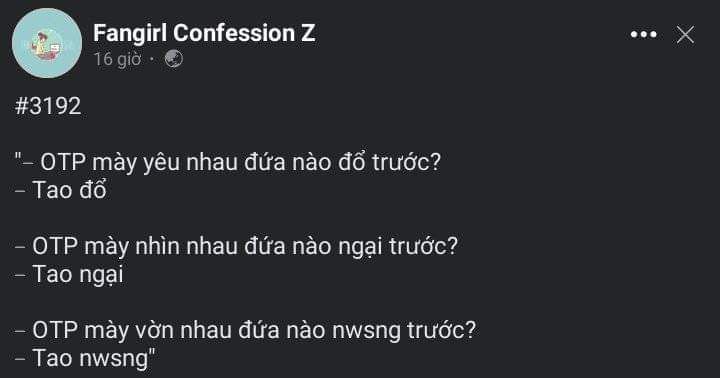The height and width of the screenshot is (378, 720).
Task: Click the line asking đứa nào ngại trước
Action: tap(236, 246)
